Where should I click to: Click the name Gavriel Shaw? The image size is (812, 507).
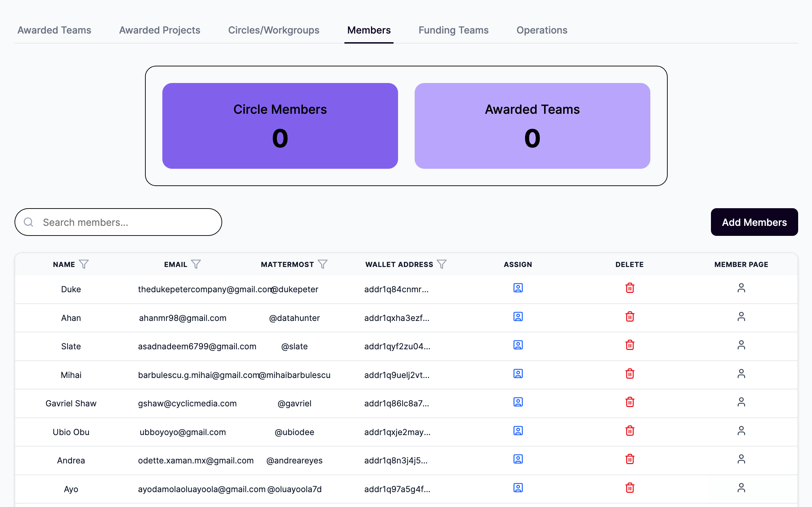tap(71, 403)
